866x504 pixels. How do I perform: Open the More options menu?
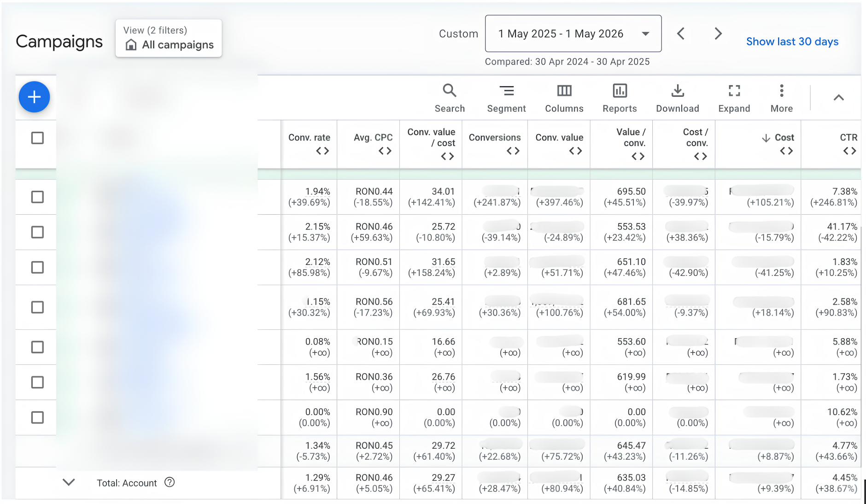pos(782,98)
